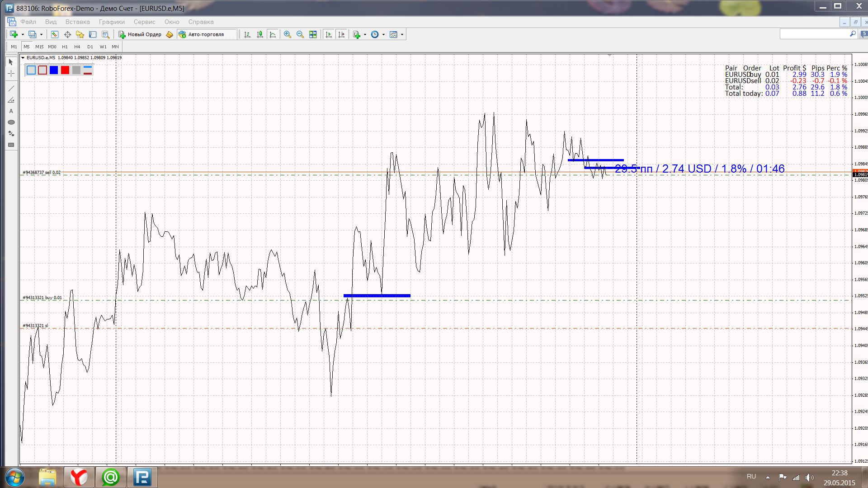Select the ellipse drawing tool
The image size is (868, 488).
point(11,122)
